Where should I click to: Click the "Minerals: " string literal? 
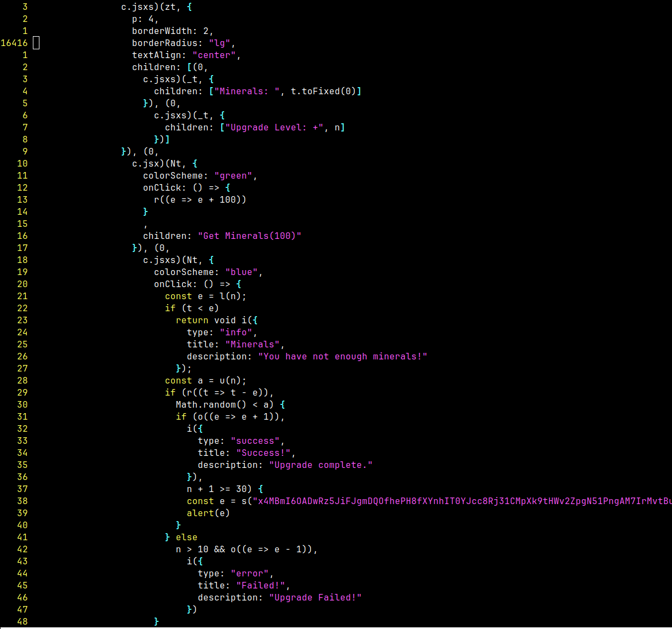[x=246, y=91]
